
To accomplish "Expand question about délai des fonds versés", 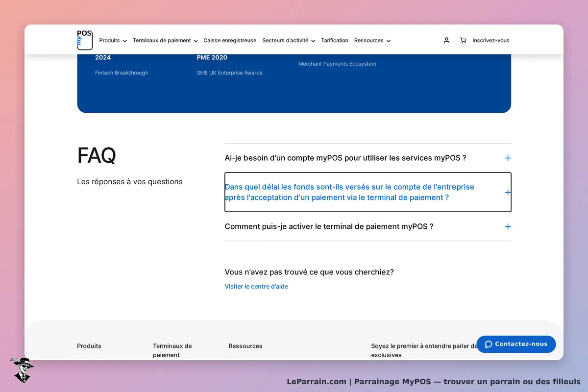I will click(367, 192).
